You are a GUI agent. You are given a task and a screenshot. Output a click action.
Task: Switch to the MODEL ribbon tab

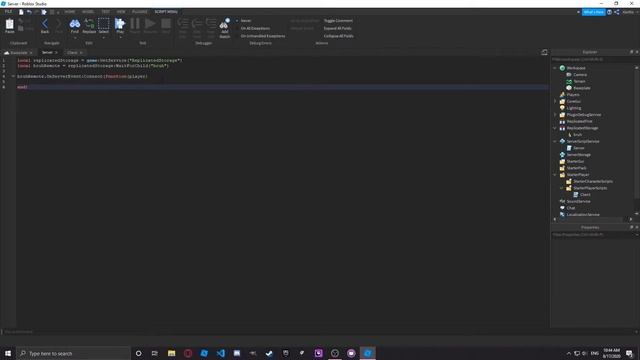(88, 12)
